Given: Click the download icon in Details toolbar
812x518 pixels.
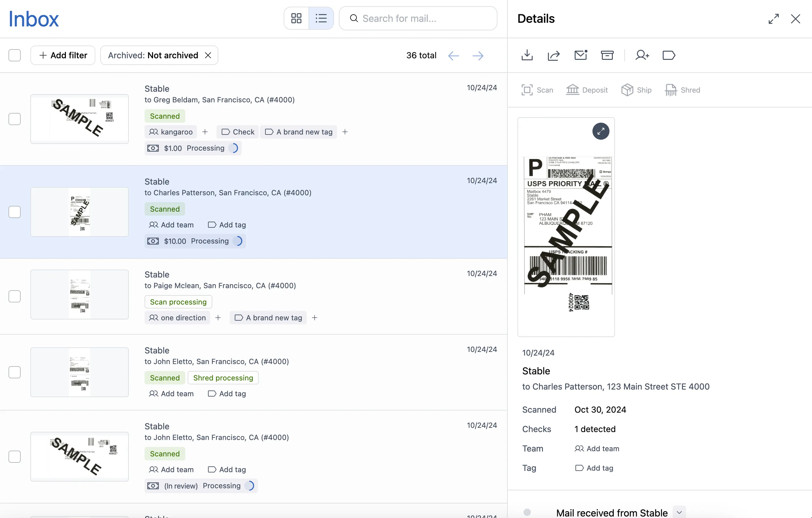Looking at the screenshot, I should (527, 55).
